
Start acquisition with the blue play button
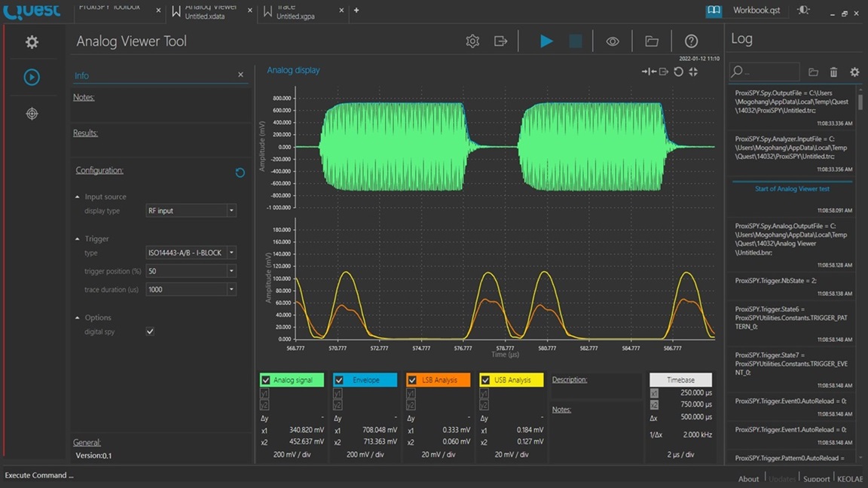(x=546, y=41)
